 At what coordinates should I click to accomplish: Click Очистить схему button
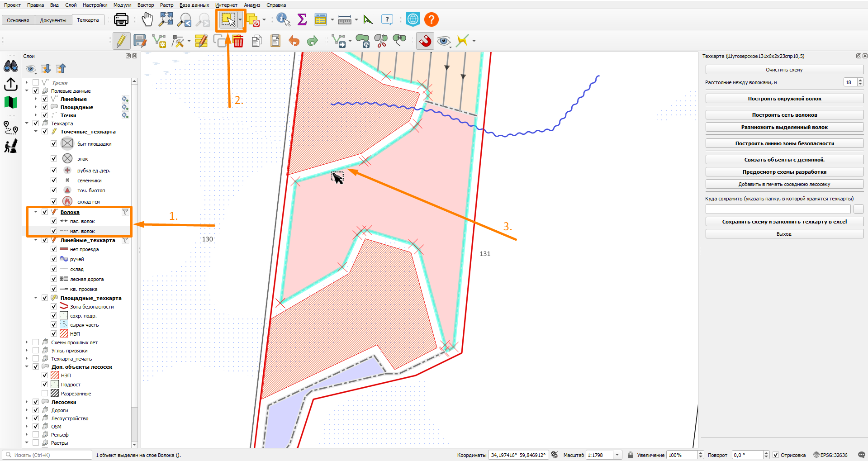coord(784,70)
